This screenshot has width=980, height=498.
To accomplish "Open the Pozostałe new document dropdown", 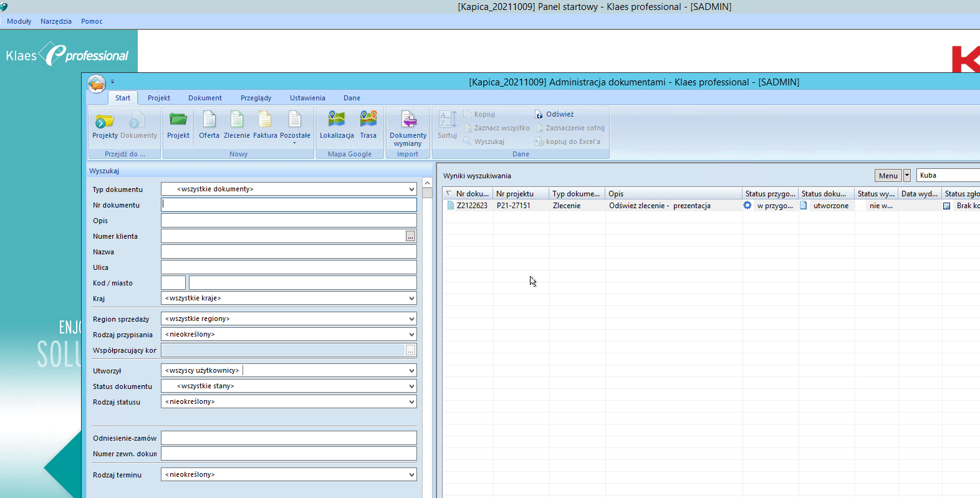I will coord(295,128).
